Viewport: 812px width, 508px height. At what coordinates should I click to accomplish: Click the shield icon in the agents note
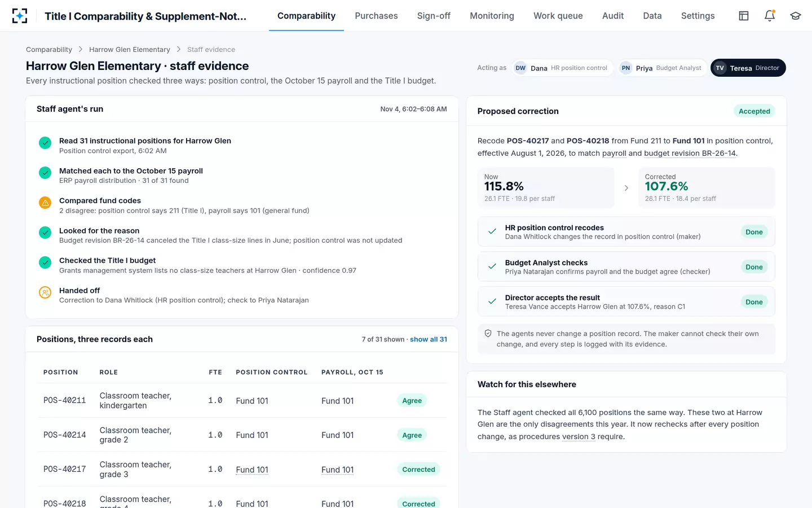[x=488, y=334]
